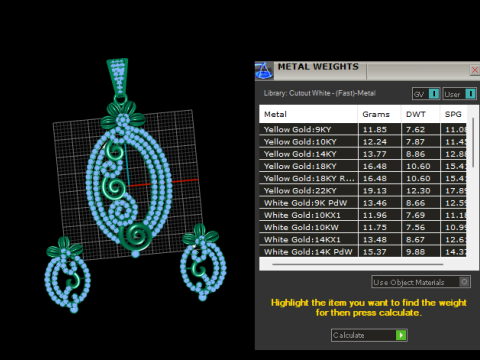The image size is (480, 360).
Task: Click the 12.30 DWT value
Action: [x=418, y=191]
